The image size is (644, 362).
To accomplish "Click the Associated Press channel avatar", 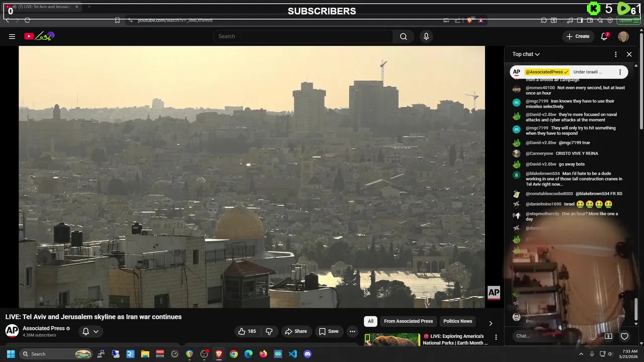I will tap(12, 331).
